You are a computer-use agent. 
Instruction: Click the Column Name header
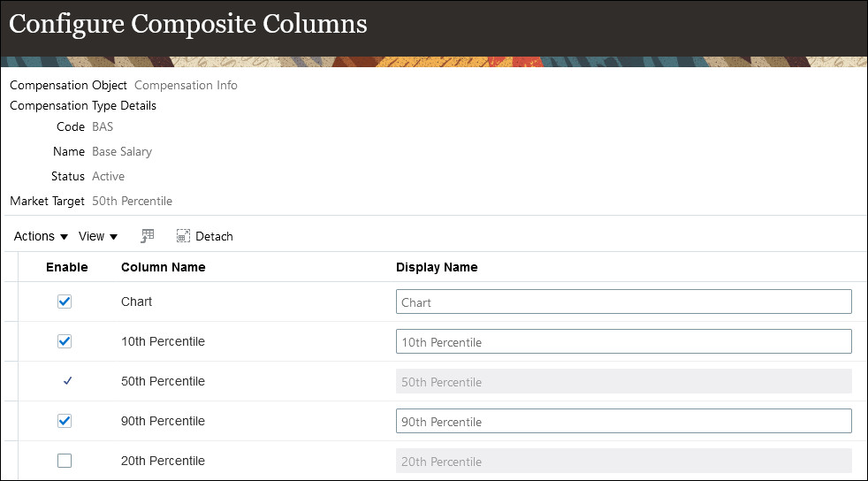[x=163, y=267]
